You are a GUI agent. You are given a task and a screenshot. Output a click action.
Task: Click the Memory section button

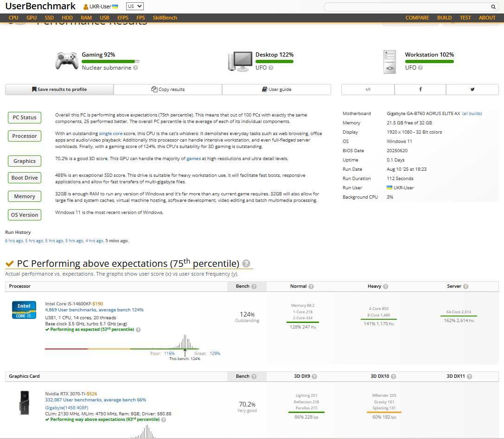[25, 196]
